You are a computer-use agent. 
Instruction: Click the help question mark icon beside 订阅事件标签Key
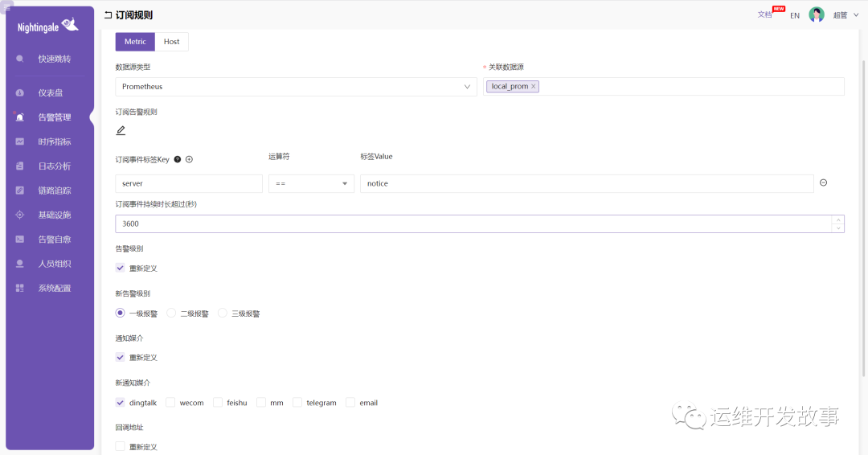coord(178,159)
